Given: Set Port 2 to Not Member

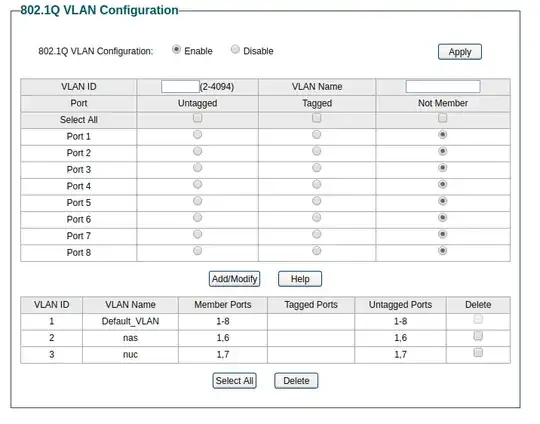Looking at the screenshot, I should (443, 151).
